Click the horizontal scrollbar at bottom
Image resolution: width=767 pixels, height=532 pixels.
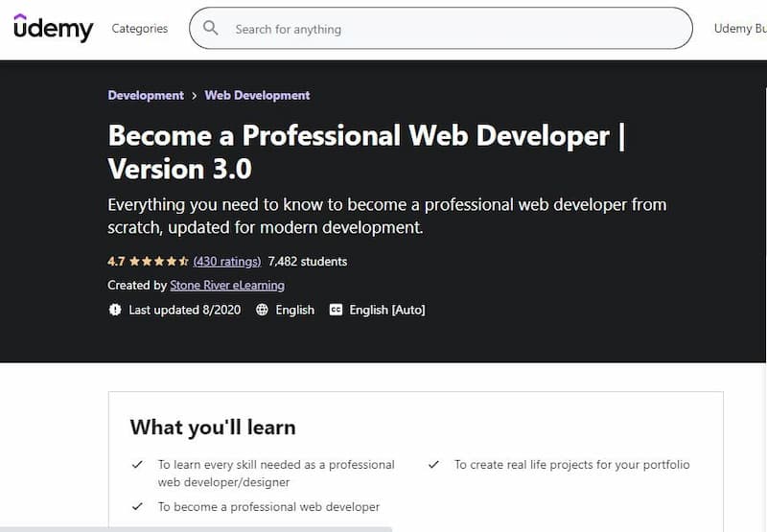(196, 529)
